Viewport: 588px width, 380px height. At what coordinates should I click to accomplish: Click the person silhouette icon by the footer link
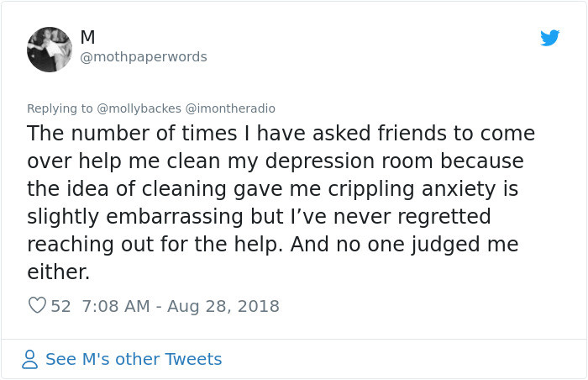point(29,359)
